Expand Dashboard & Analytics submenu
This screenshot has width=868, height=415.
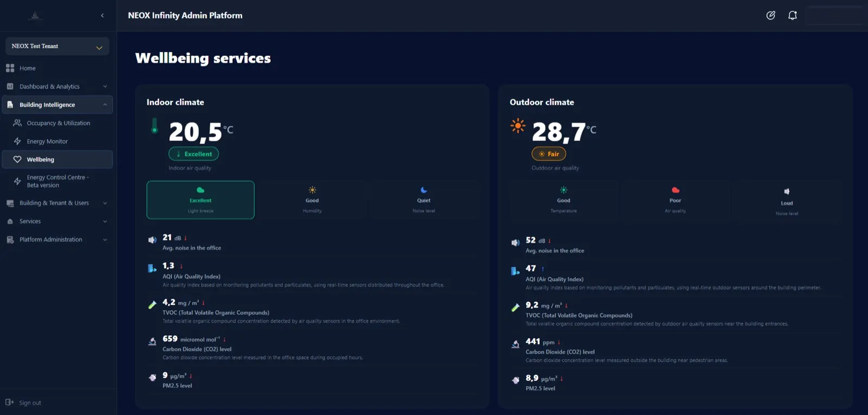105,86
